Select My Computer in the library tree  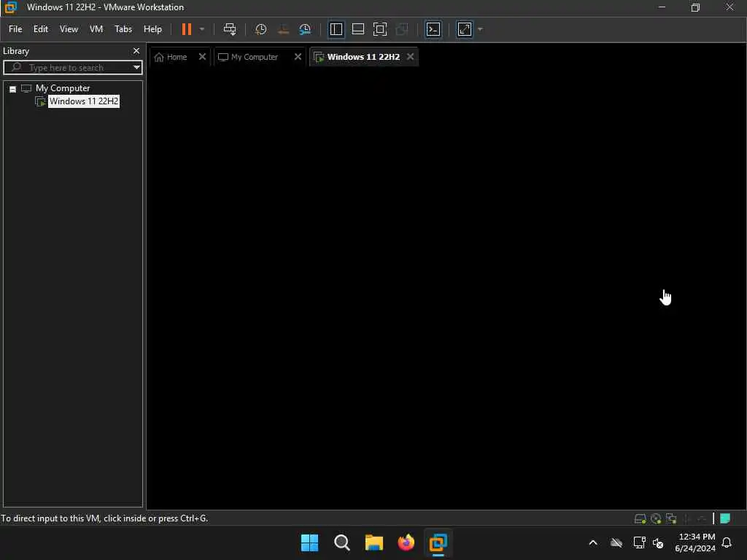point(63,88)
